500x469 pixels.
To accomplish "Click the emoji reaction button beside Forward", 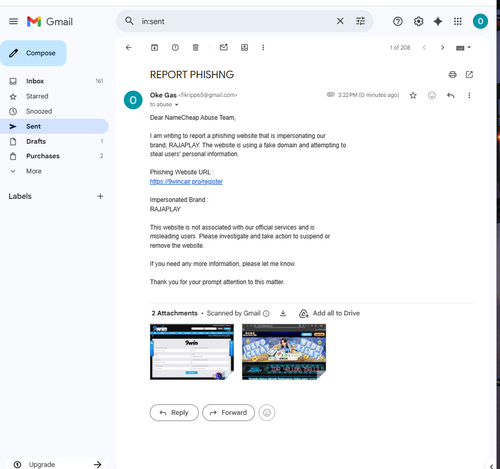I will pyautogui.click(x=267, y=413).
